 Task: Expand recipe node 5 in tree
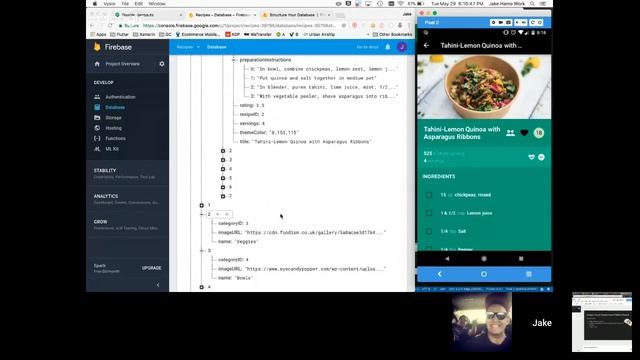[x=223, y=178]
